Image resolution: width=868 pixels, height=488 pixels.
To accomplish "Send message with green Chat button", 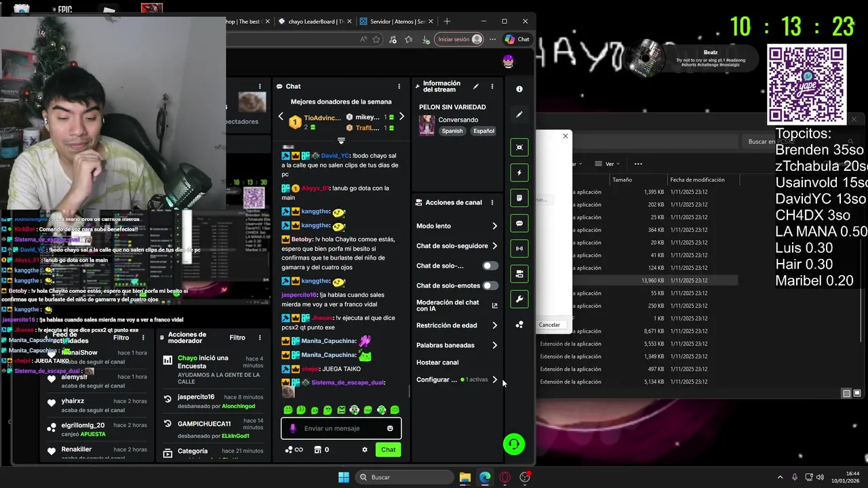I will coord(389,449).
